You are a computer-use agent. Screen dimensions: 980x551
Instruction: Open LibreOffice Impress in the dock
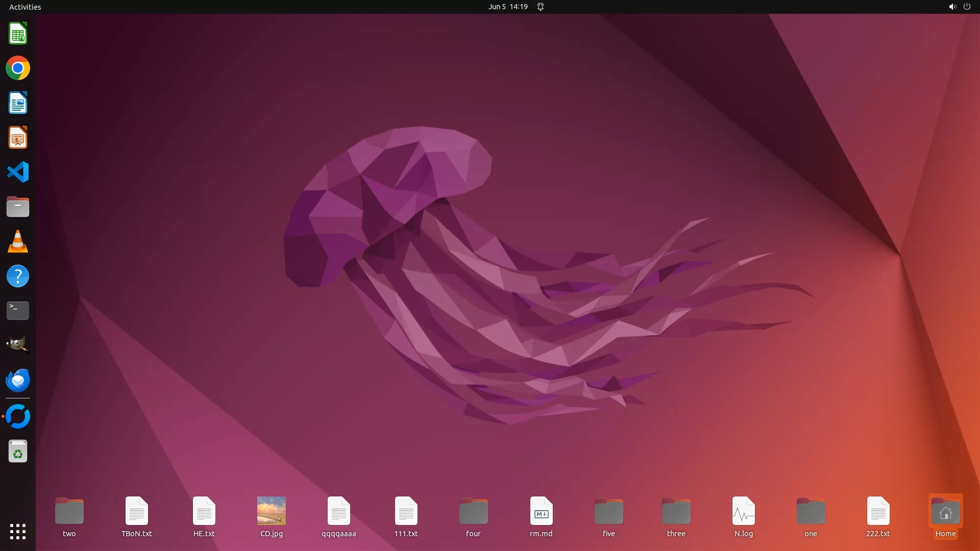pos(18,138)
